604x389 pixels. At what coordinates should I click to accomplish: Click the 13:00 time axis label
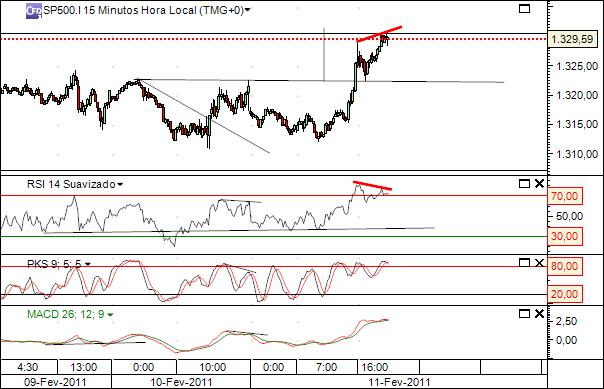tap(84, 367)
